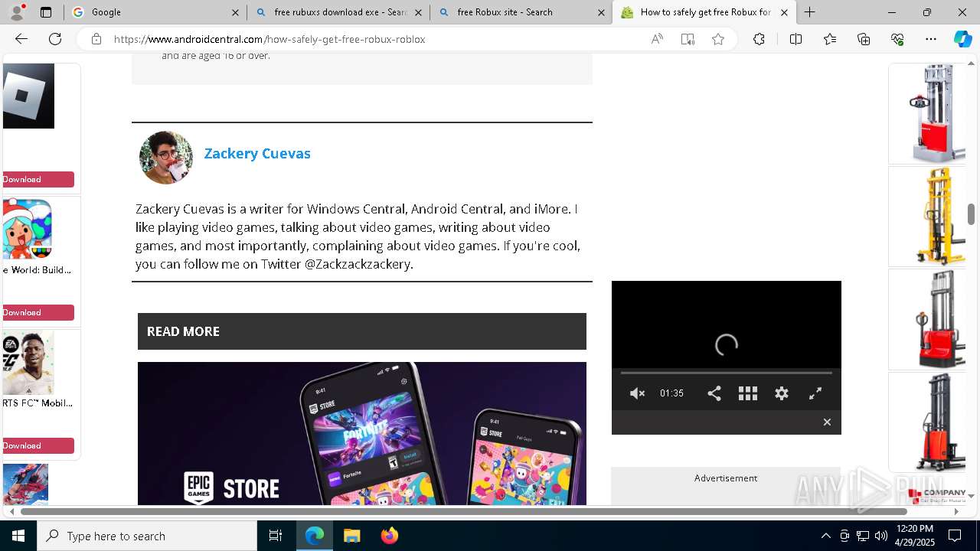Click the taskbar search box

pyautogui.click(x=147, y=536)
